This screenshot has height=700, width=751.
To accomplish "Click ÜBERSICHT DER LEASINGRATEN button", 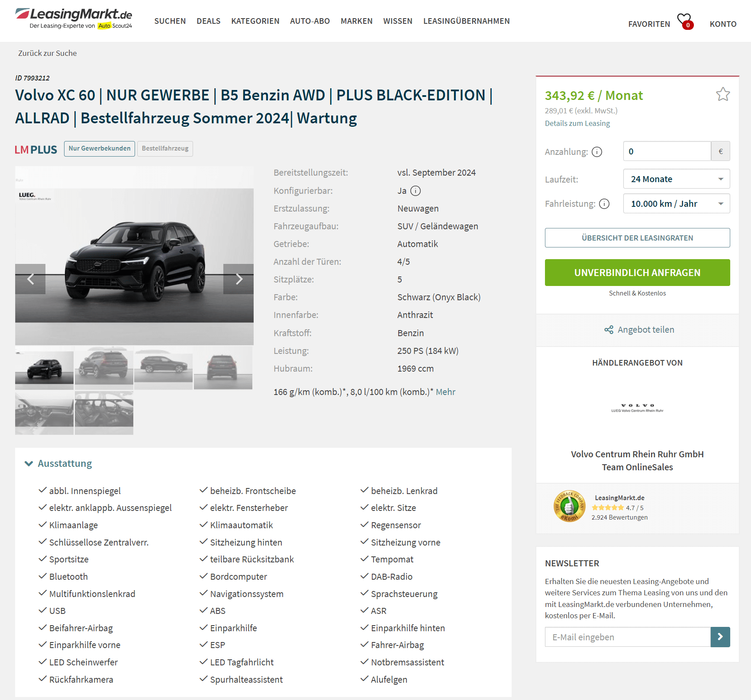I will (x=637, y=238).
